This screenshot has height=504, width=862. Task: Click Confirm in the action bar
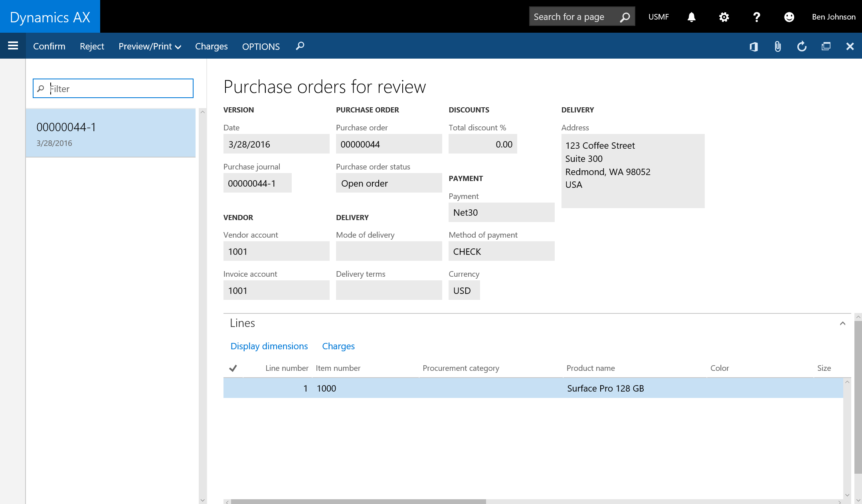point(49,46)
